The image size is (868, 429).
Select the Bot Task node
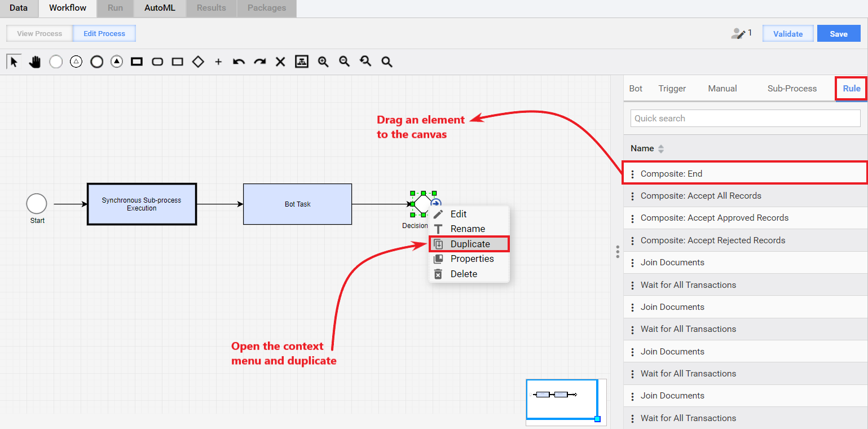(x=297, y=204)
